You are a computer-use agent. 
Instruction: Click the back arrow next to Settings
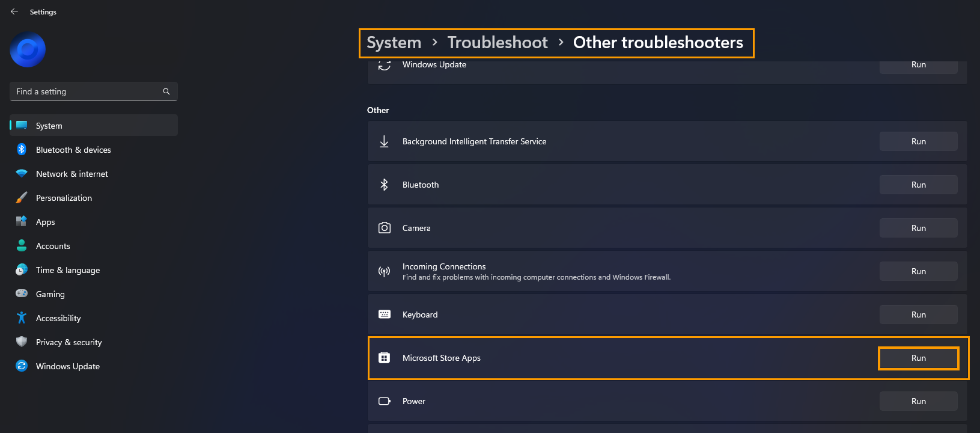pos(14,11)
